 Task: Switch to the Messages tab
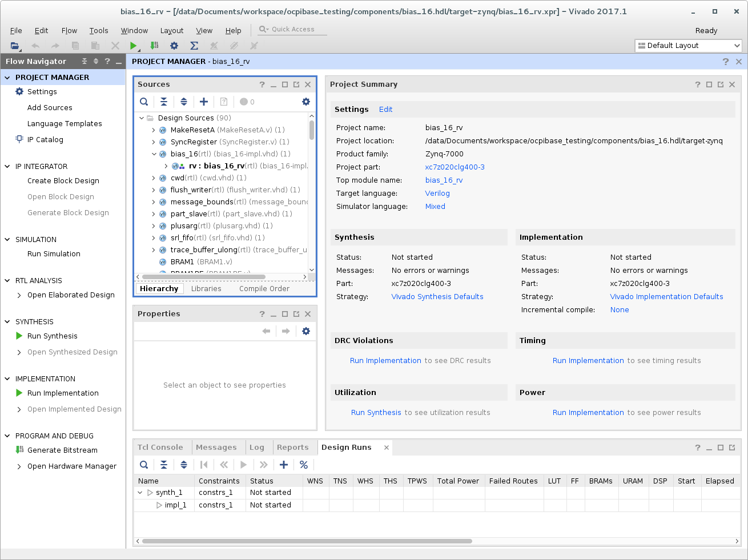(x=216, y=448)
